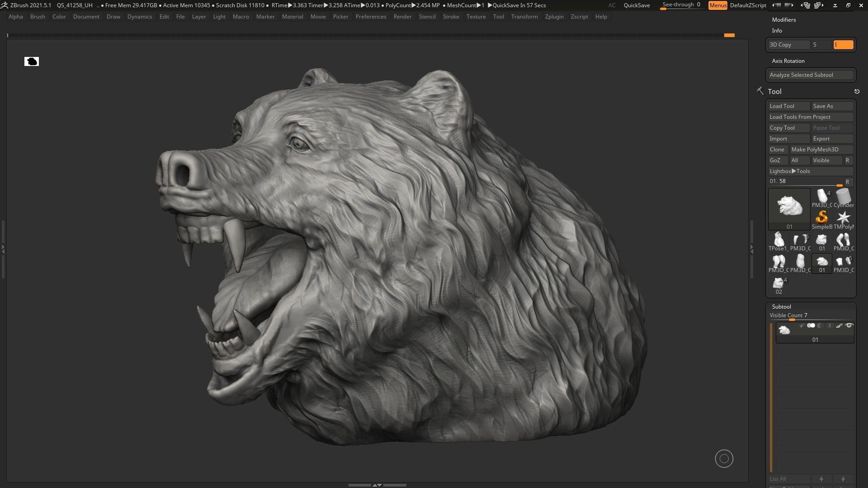The height and width of the screenshot is (488, 868).
Task: Move subtool up with arrow button
Action: coord(821,479)
